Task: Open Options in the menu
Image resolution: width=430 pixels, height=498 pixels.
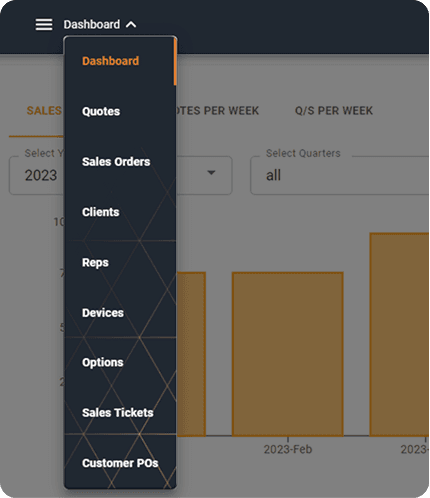Action: click(x=103, y=362)
